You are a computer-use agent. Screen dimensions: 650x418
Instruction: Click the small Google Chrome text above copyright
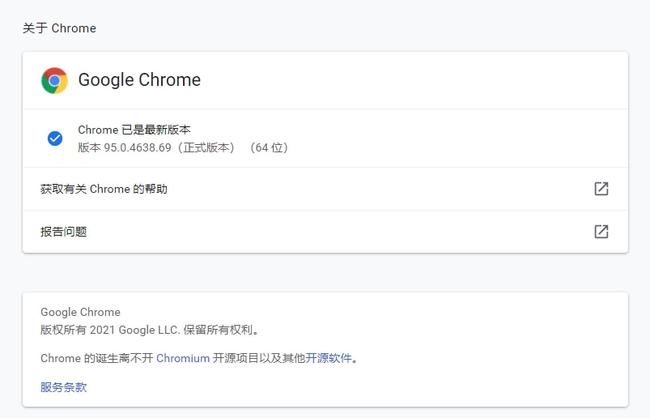click(80, 312)
